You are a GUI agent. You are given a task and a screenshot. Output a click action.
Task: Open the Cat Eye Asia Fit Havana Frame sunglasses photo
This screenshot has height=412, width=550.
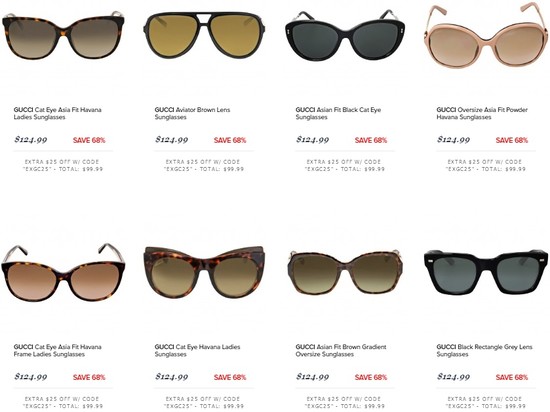coord(63,272)
